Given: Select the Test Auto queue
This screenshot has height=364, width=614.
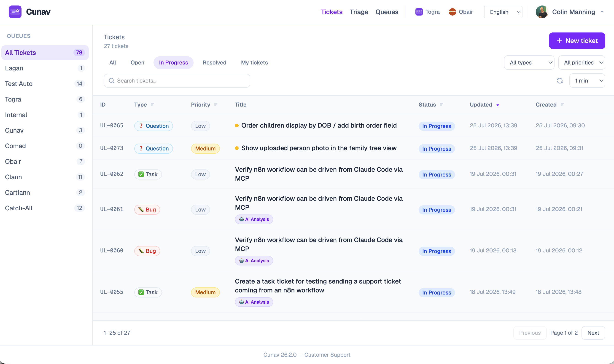Looking at the screenshot, I should tap(45, 84).
